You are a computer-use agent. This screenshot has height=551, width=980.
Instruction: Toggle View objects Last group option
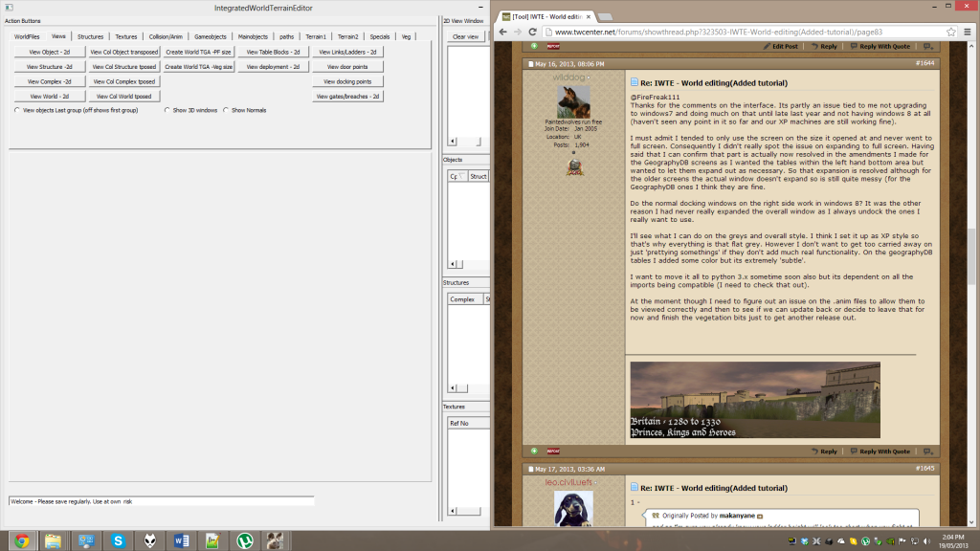17,110
